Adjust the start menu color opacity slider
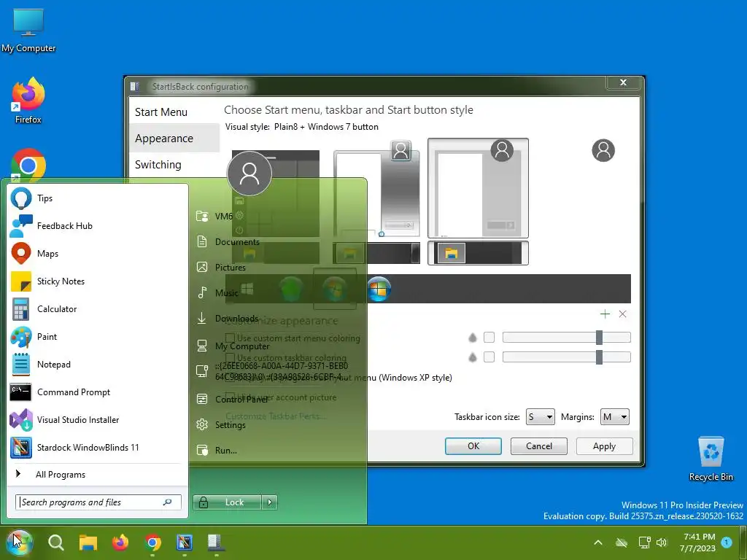 coord(566,337)
